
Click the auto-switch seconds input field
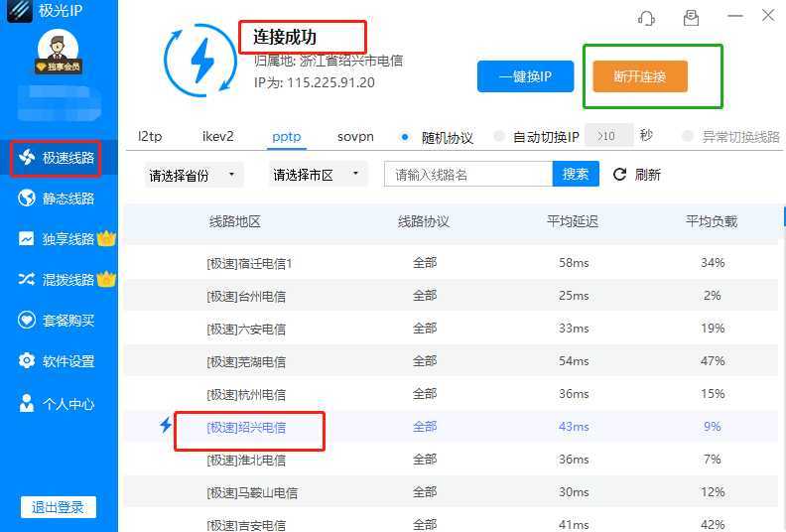[x=608, y=136]
